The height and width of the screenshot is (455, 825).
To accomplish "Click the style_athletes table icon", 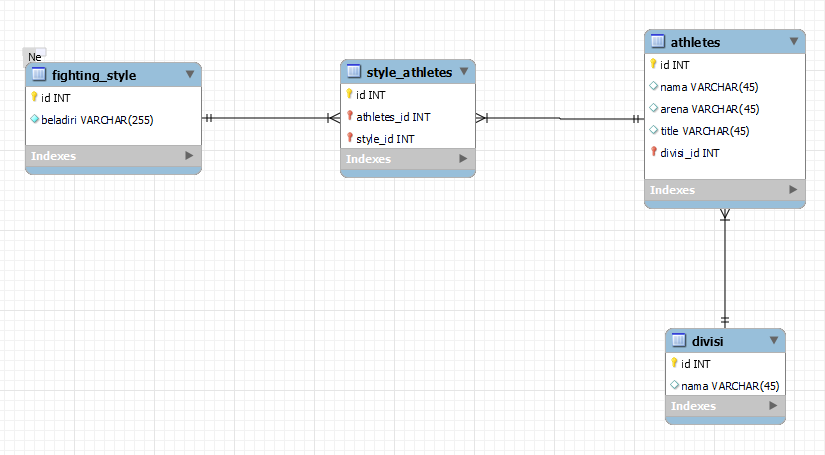I will point(354,71).
